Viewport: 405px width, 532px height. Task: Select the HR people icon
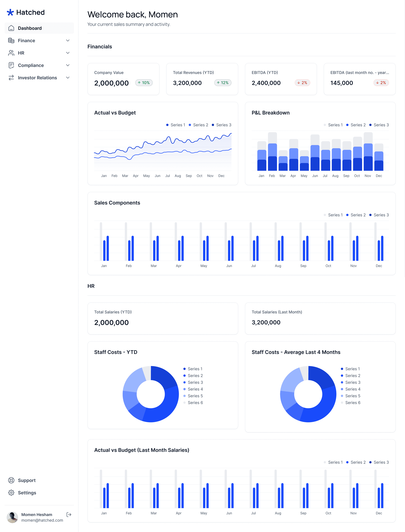pyautogui.click(x=11, y=53)
